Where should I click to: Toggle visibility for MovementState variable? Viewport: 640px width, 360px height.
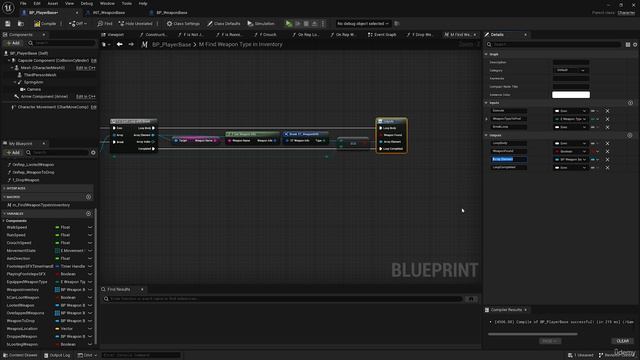click(90, 251)
